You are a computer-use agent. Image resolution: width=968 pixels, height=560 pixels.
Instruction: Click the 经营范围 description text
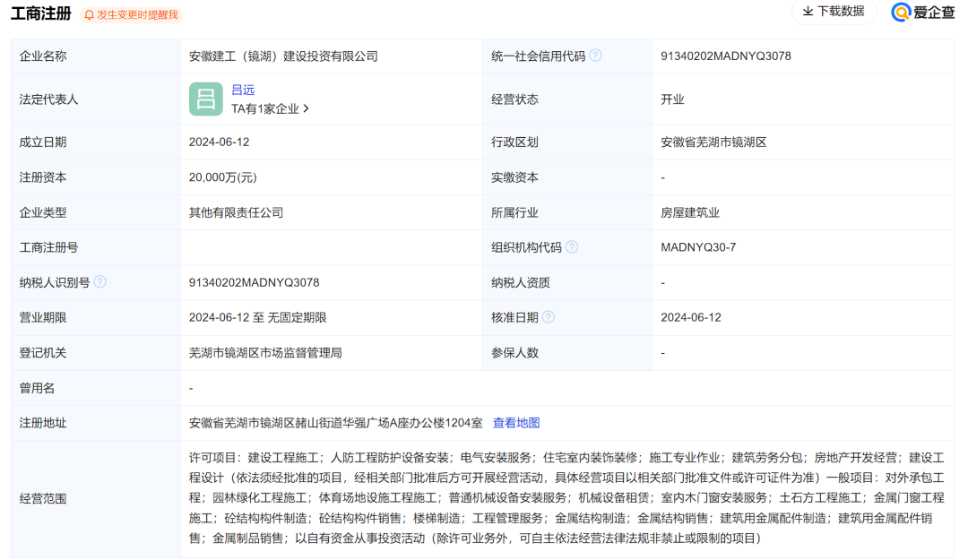(565, 498)
